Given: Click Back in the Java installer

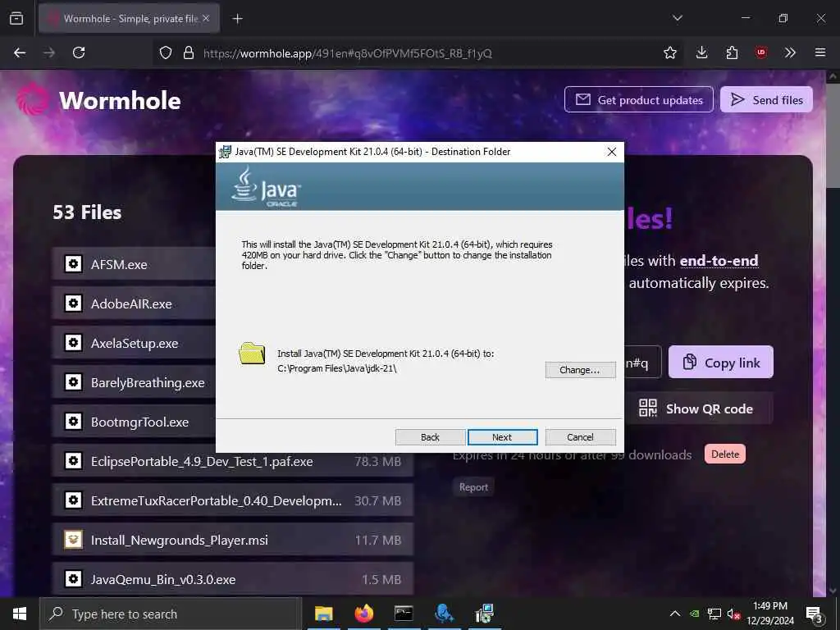Looking at the screenshot, I should (x=430, y=437).
